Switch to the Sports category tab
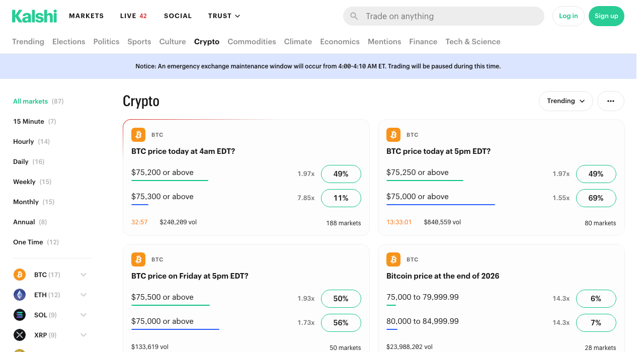This screenshot has width=644, height=352. pos(139,42)
